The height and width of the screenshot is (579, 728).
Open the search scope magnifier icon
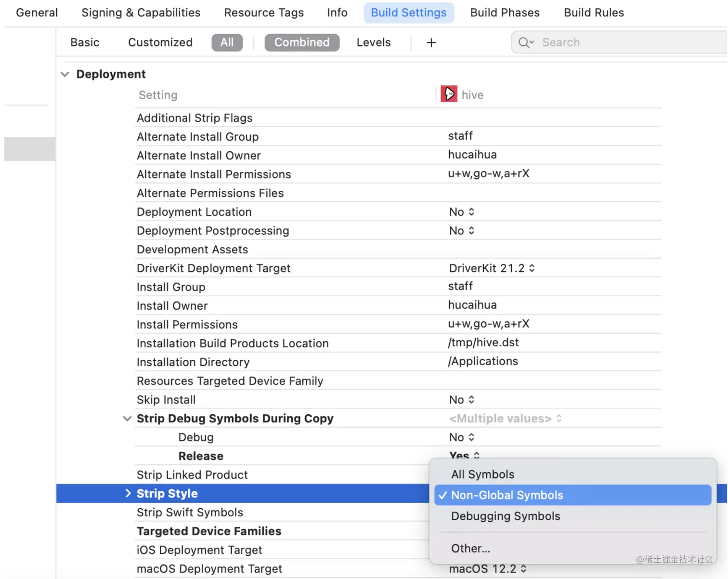[526, 42]
